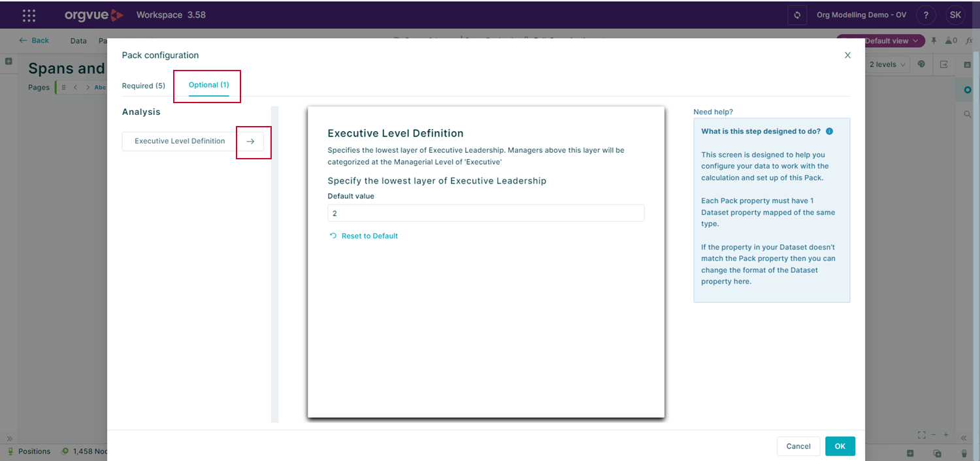Click the flask experiments icon

[x=950, y=40]
